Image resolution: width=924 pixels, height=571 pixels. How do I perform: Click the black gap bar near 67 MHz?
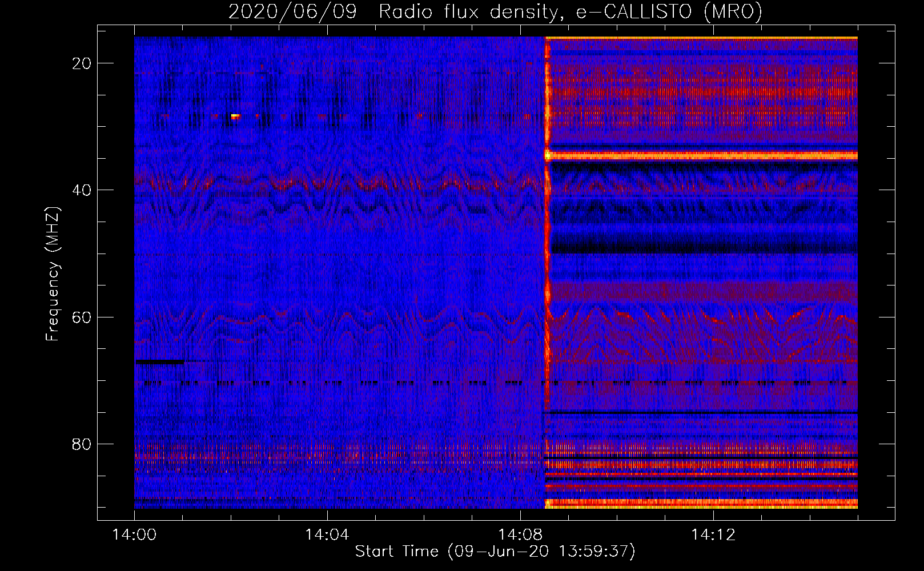pyautogui.click(x=160, y=362)
